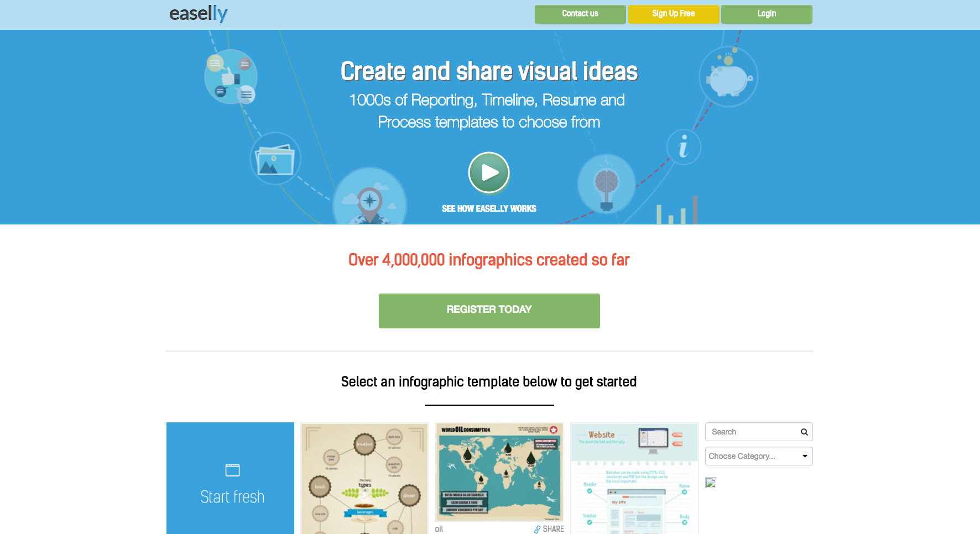Image resolution: width=980 pixels, height=534 pixels.
Task: Click the piggy bank illustration in the banner
Action: 728,77
